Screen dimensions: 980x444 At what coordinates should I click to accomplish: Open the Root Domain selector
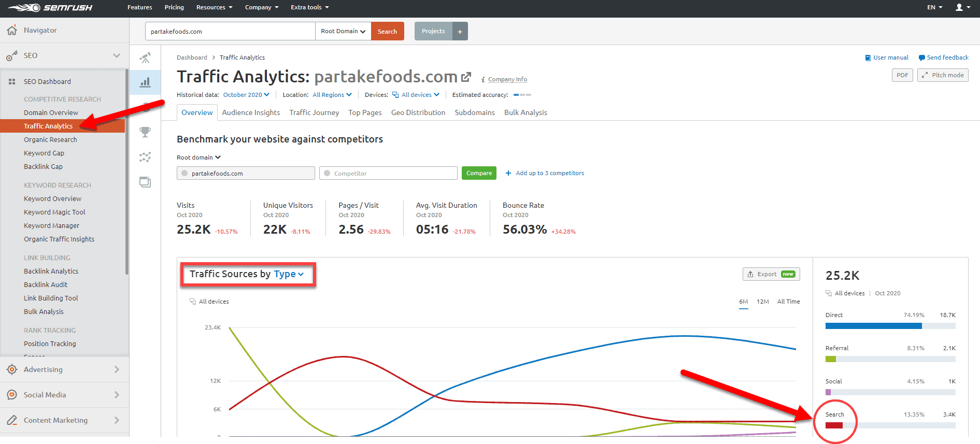point(343,31)
